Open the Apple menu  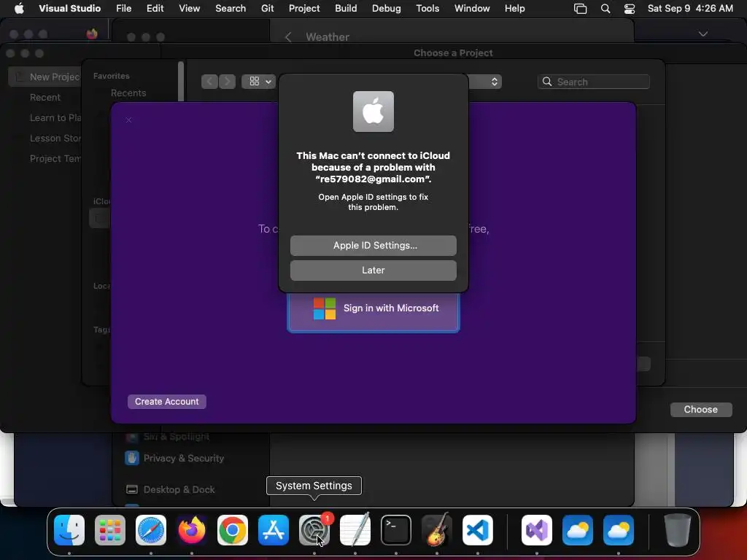pos(19,8)
